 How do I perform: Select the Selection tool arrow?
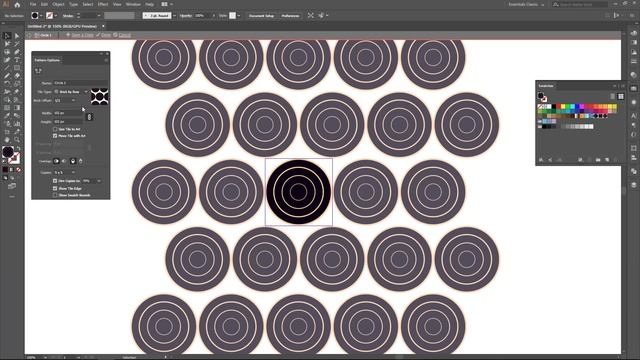[x=7, y=36]
